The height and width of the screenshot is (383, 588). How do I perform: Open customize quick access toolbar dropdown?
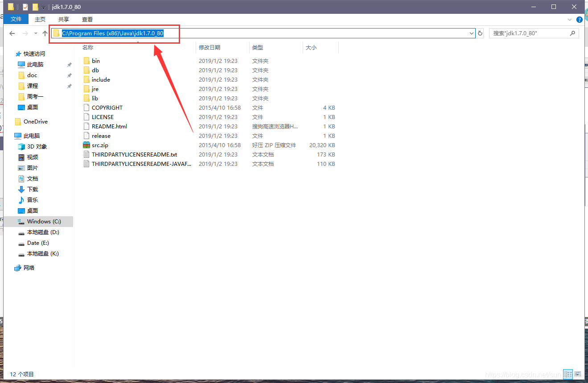tap(43, 8)
